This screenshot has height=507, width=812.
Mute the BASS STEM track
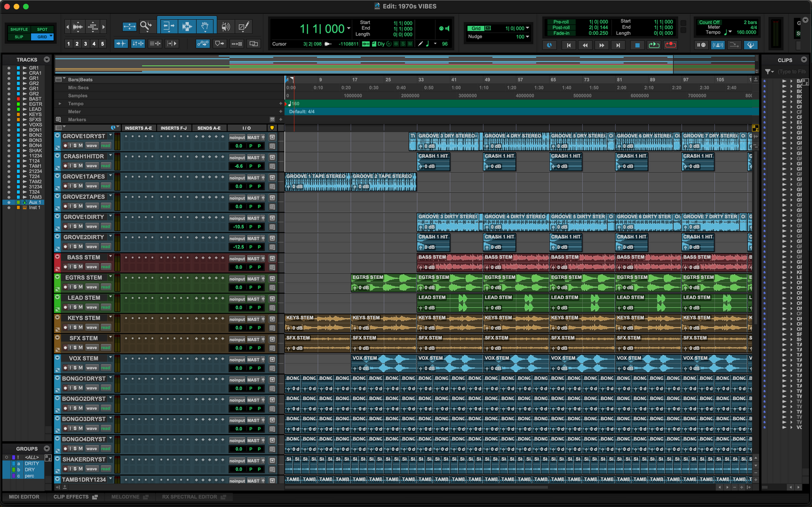click(x=80, y=267)
